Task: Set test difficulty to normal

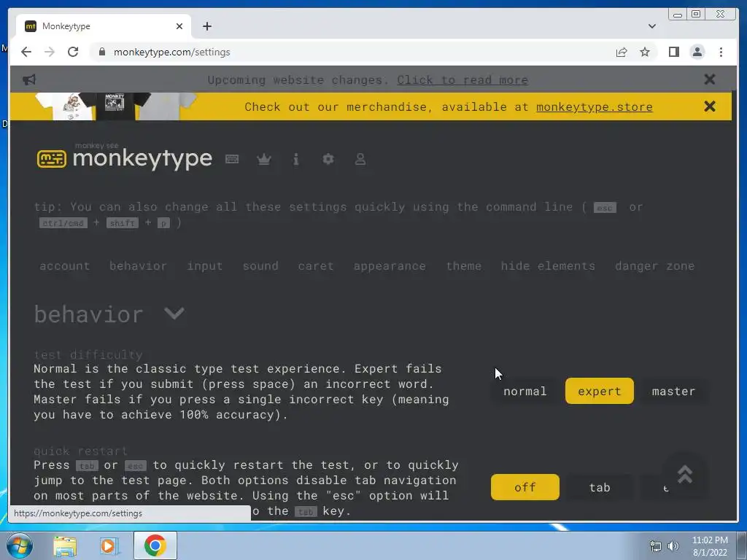Action: point(525,391)
